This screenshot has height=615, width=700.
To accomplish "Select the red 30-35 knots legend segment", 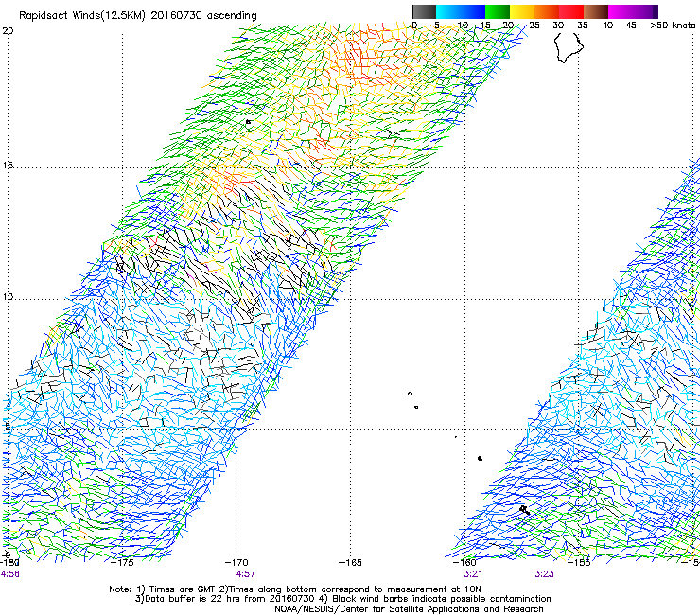I will (x=571, y=11).
